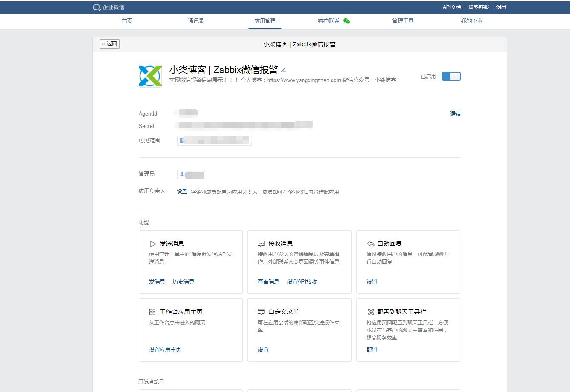Open the 管理工具 tab

coord(403,21)
